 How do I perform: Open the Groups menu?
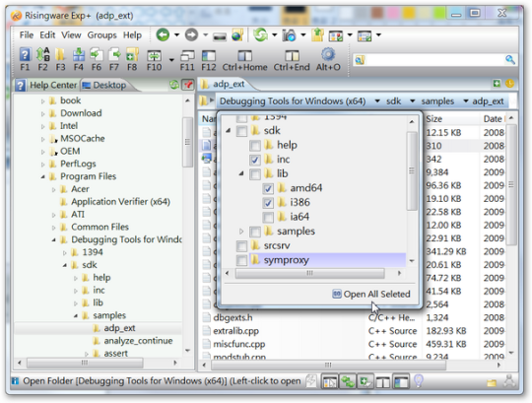click(101, 34)
